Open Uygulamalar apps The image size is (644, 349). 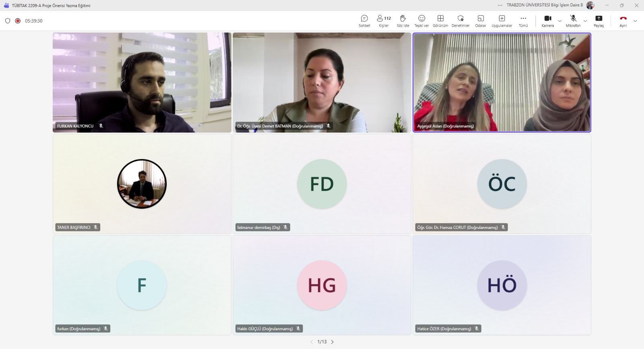pyautogui.click(x=502, y=21)
